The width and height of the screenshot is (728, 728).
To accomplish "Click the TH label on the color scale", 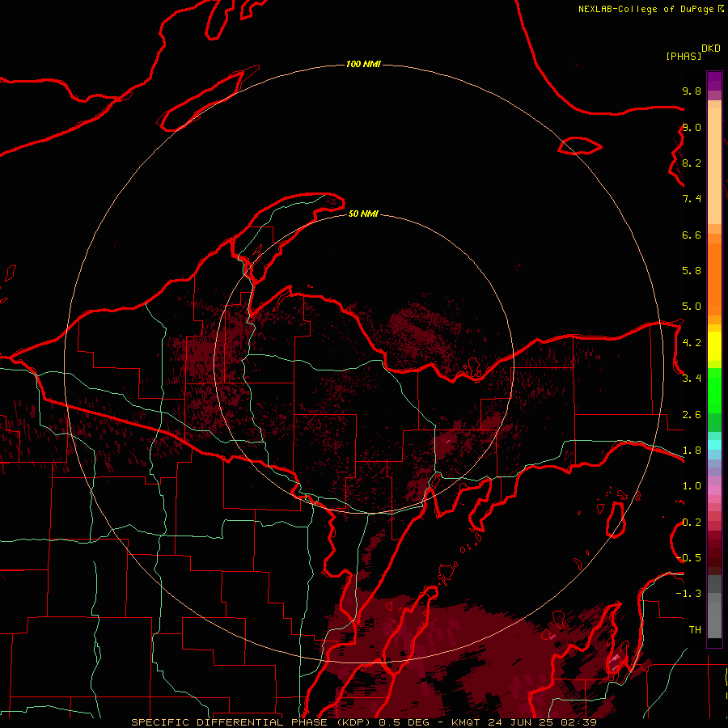I will [695, 630].
